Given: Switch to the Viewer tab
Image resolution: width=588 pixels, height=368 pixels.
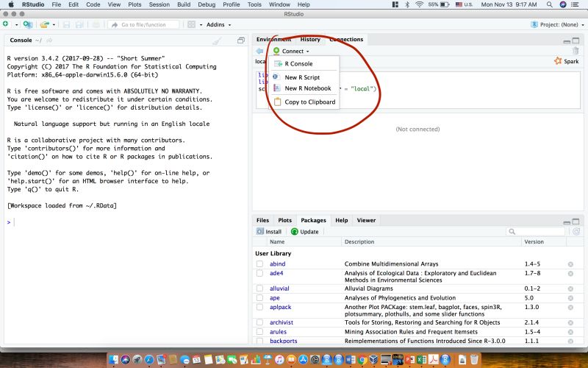Looking at the screenshot, I should (x=366, y=220).
